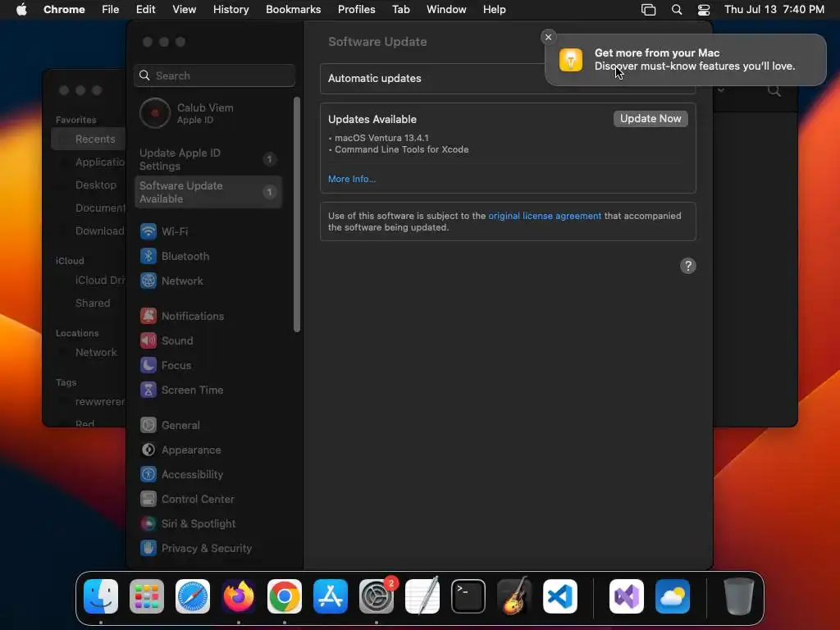Open Safari from the Dock

click(193, 596)
